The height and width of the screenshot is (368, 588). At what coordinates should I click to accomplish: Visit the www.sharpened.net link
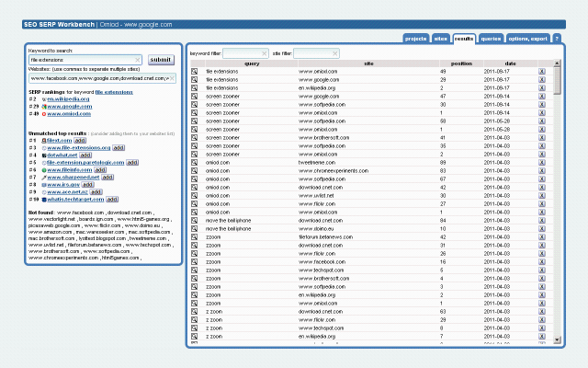click(x=73, y=178)
